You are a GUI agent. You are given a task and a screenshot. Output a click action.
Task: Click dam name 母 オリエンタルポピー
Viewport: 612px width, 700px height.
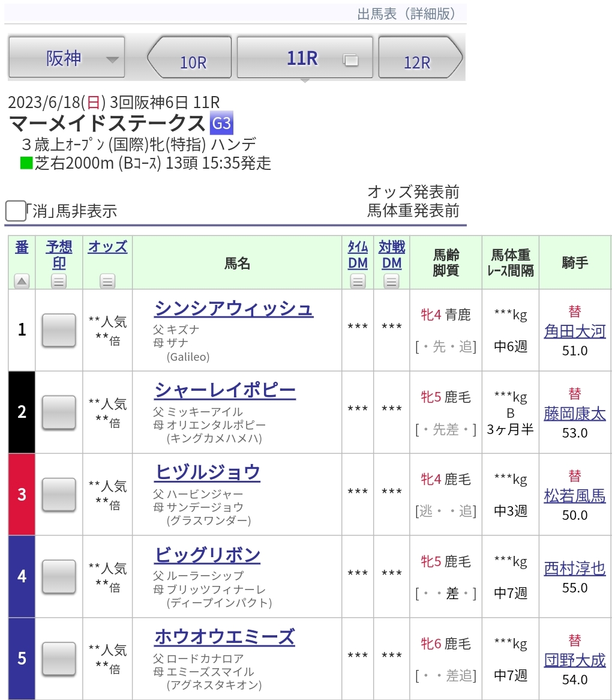click(x=209, y=424)
